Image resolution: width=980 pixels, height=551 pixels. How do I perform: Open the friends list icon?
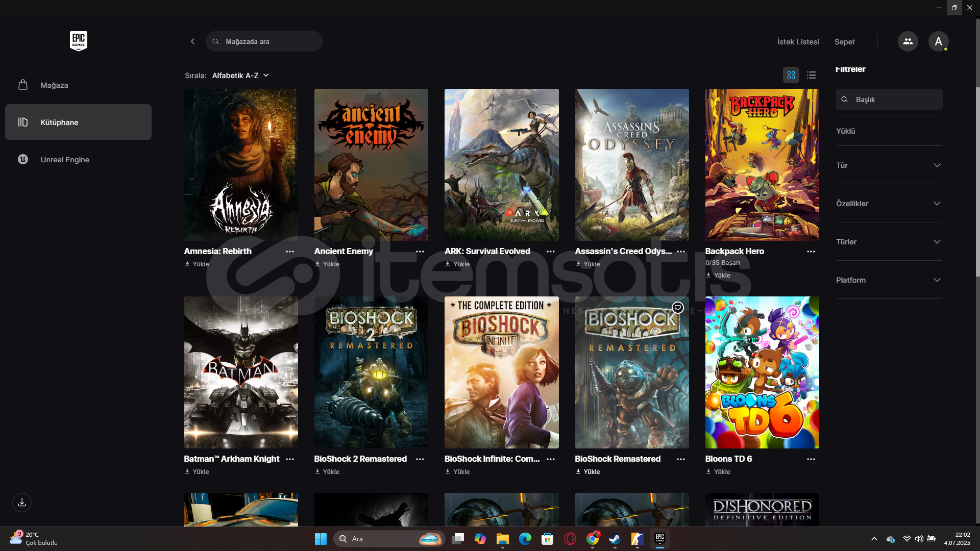pyautogui.click(x=908, y=41)
